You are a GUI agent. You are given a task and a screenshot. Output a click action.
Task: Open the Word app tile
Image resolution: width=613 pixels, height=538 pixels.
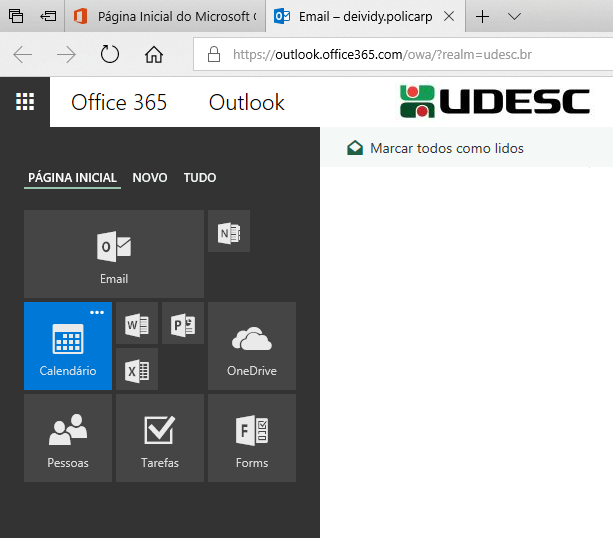136,324
